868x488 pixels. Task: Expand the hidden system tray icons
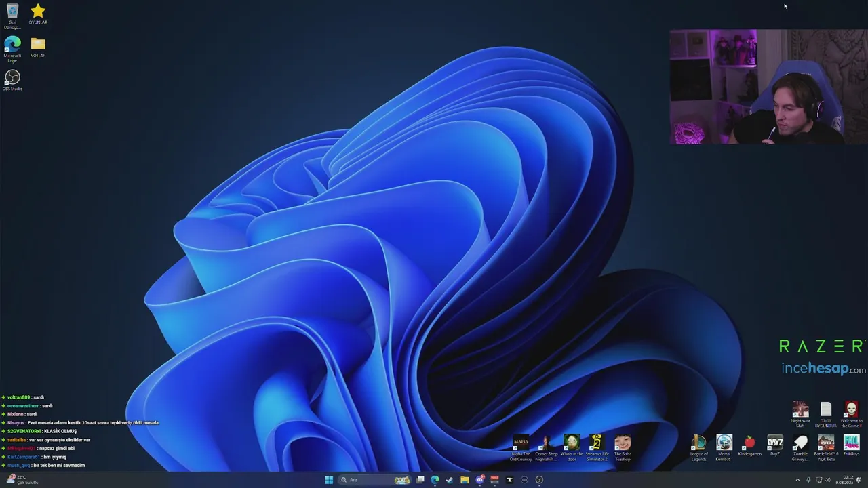pos(797,480)
